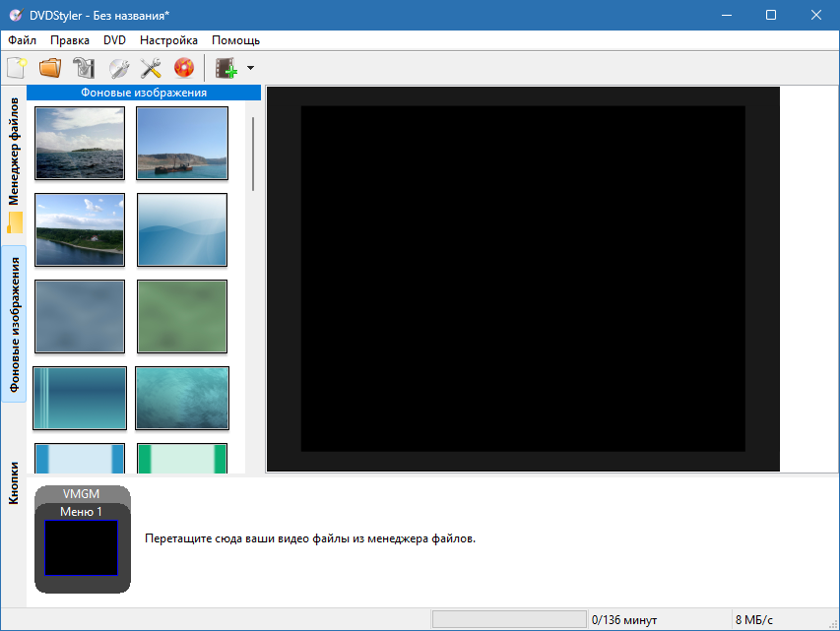Click the black menu editor canvas

tap(523, 279)
